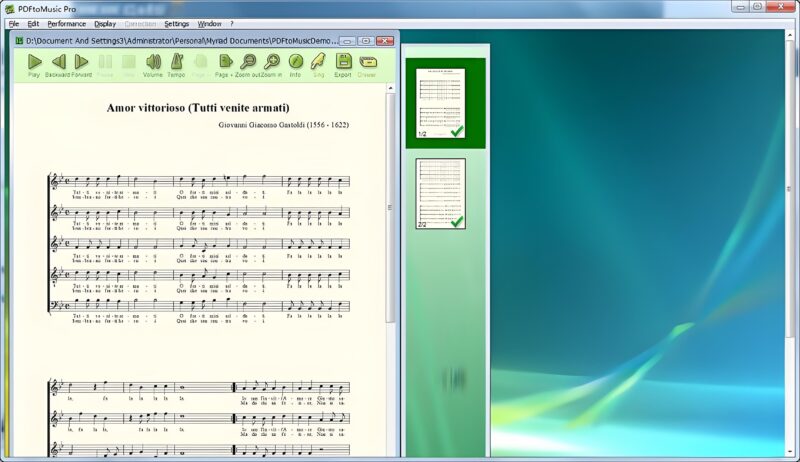800x462 pixels.
Task: Expand the Settings menu
Action: tap(176, 23)
